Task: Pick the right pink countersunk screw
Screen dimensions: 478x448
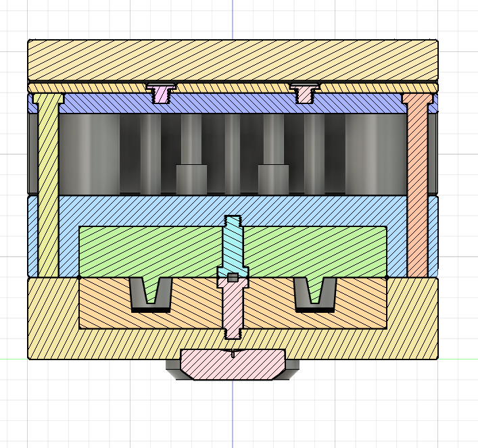Action: (304, 93)
